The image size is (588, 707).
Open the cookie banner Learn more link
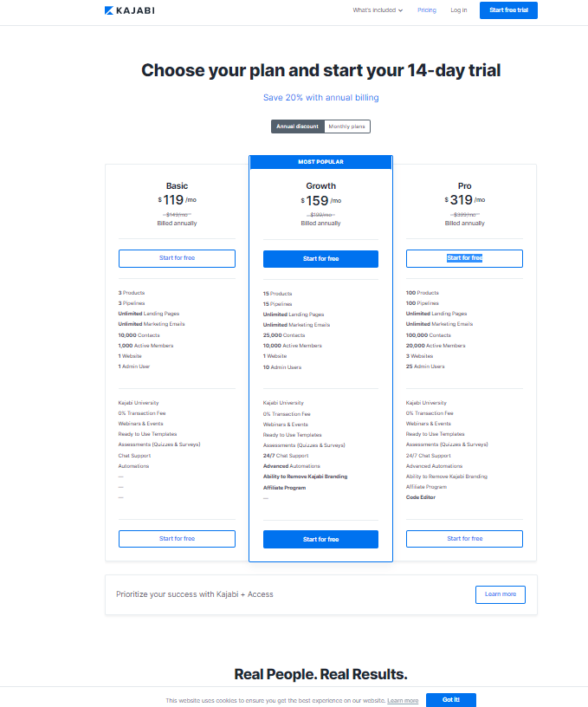403,700
